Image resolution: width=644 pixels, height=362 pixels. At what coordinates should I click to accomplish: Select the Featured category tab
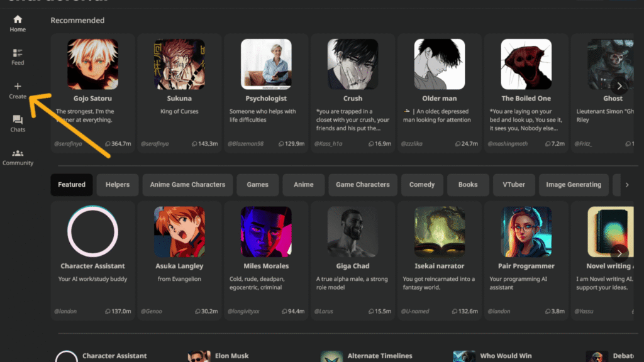click(x=72, y=185)
